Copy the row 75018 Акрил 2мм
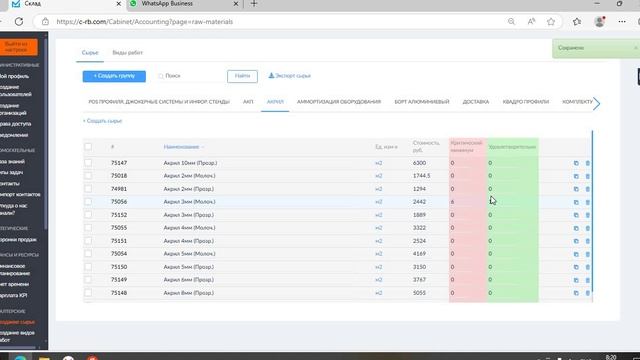 (576, 176)
